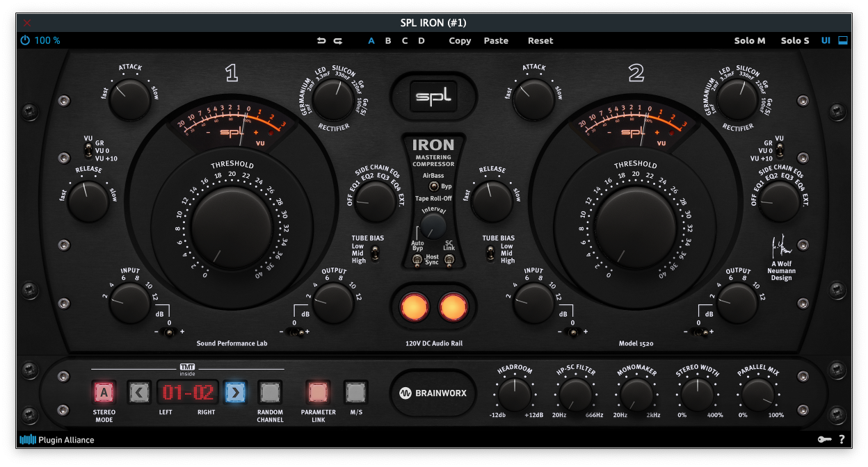Click channel 2 Rectifier selector knob
868x467 pixels.
(x=738, y=99)
